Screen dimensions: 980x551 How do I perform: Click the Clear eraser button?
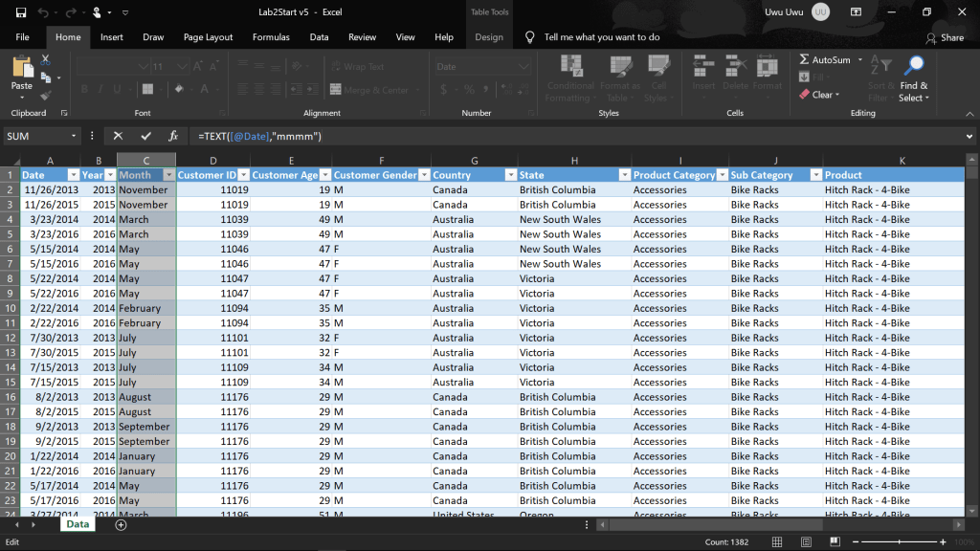pos(819,95)
